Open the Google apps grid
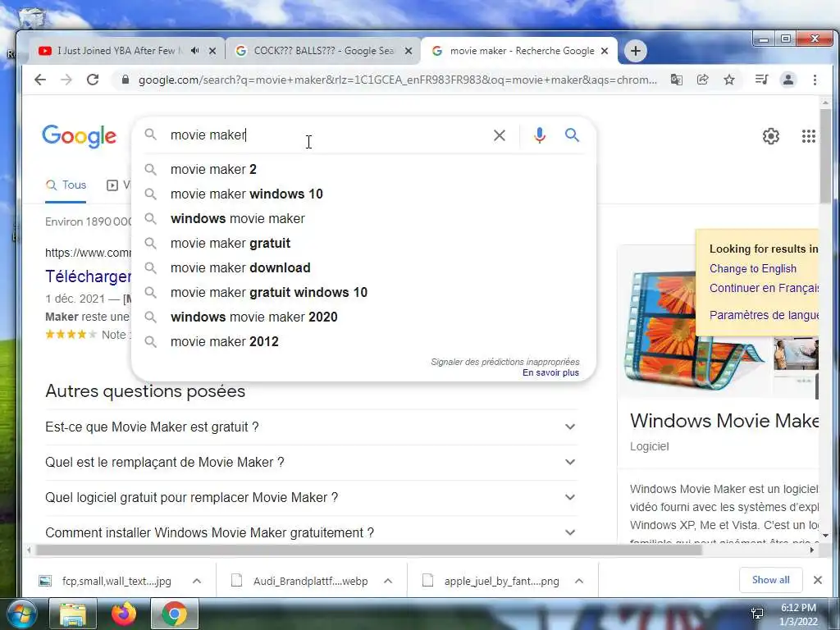The height and width of the screenshot is (630, 840). click(x=808, y=136)
